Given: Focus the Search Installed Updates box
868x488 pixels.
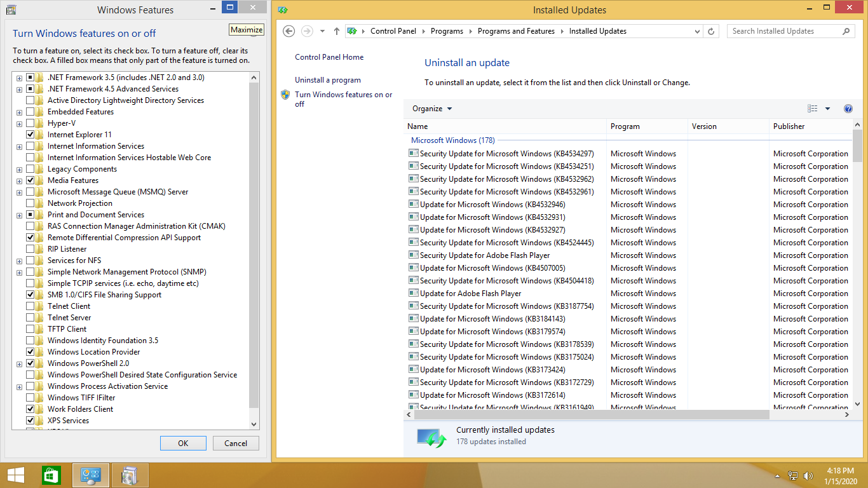Looking at the screenshot, I should point(783,31).
